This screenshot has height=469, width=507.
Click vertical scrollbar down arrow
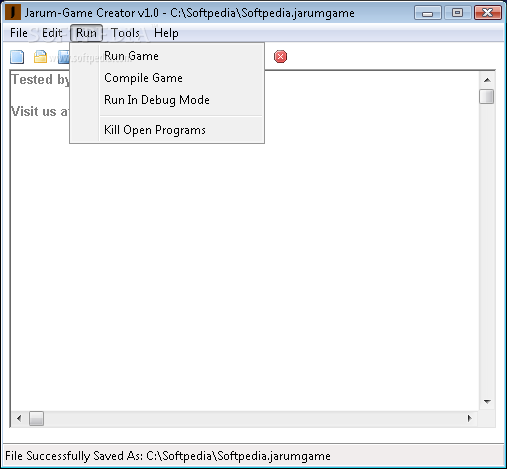pyautogui.click(x=487, y=402)
